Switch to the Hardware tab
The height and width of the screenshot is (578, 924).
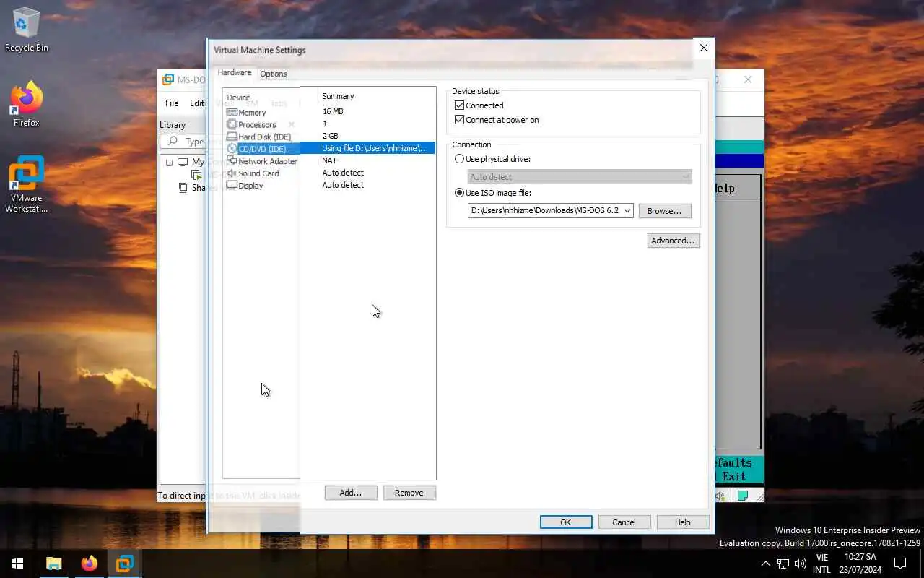235,73
